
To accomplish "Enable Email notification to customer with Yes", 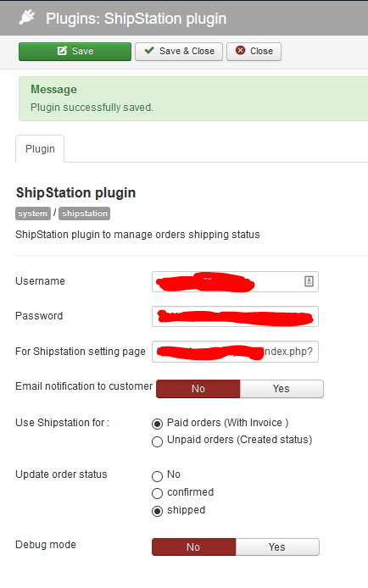I will click(x=282, y=389).
